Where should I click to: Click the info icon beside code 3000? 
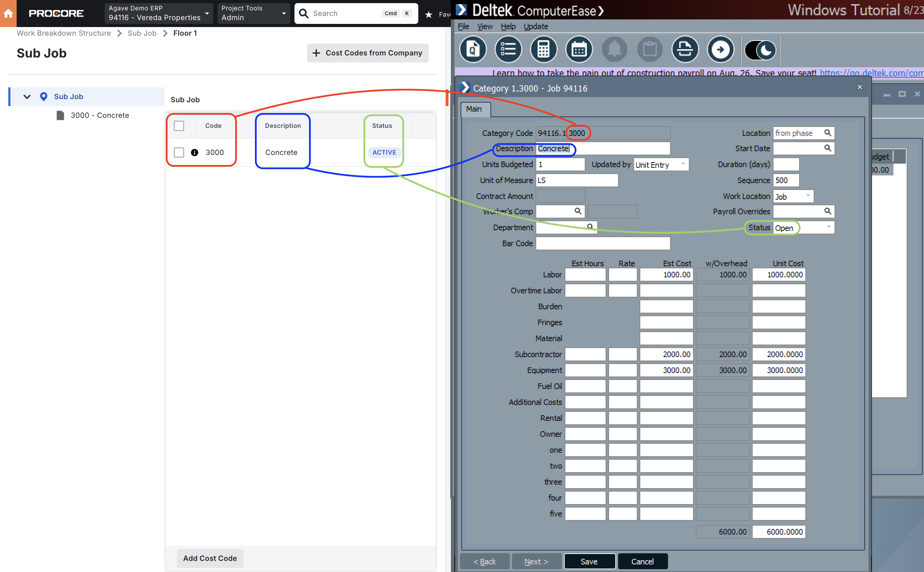coord(195,153)
